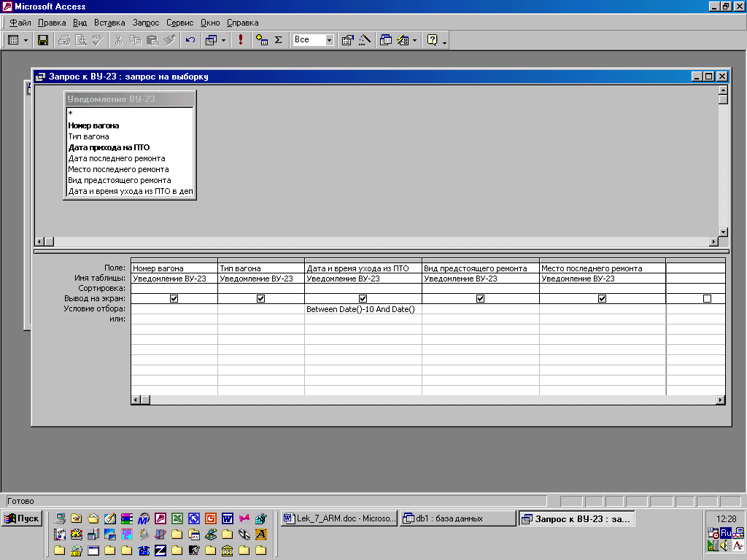Open the Правка menu
The height and width of the screenshot is (560, 747).
pos(52,23)
